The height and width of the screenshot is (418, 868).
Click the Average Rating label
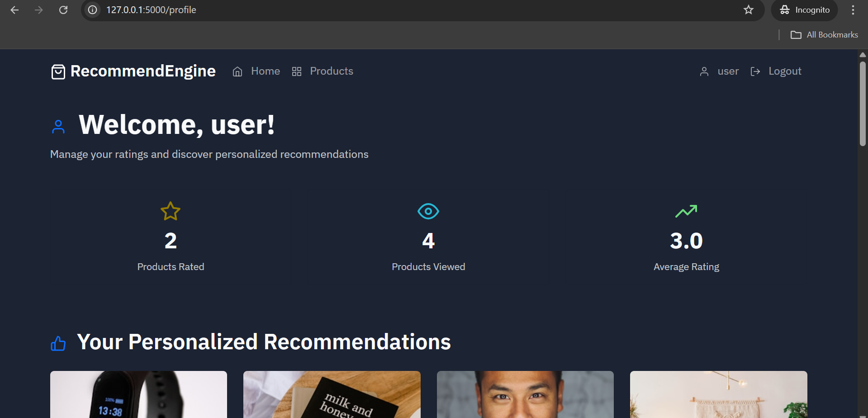coord(686,267)
